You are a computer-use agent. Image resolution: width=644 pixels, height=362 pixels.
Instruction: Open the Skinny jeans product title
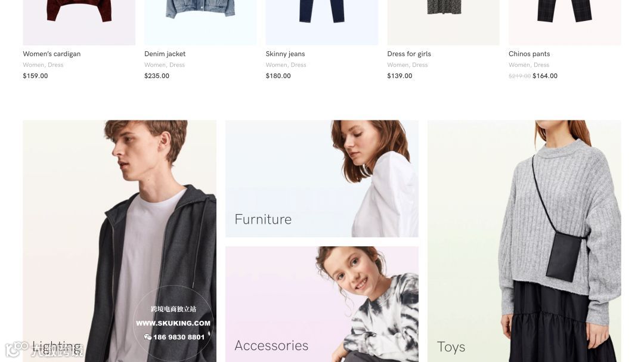tap(285, 54)
